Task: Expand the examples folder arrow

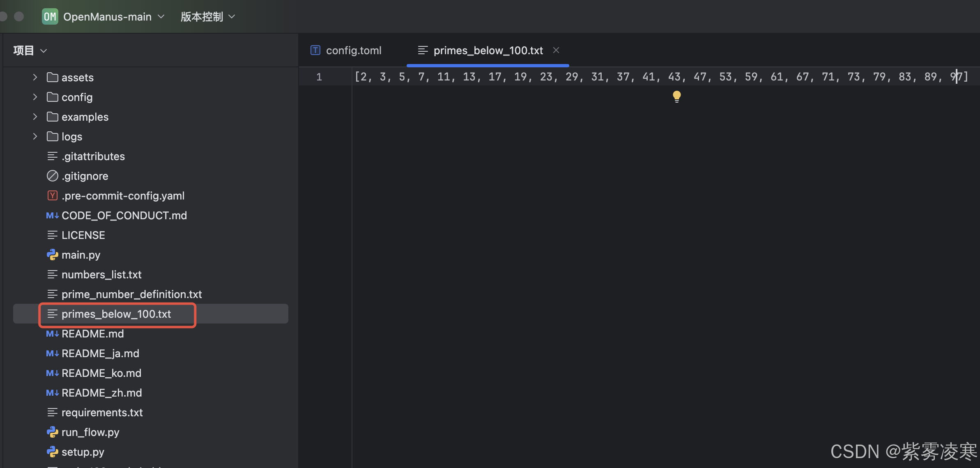Action: (35, 117)
